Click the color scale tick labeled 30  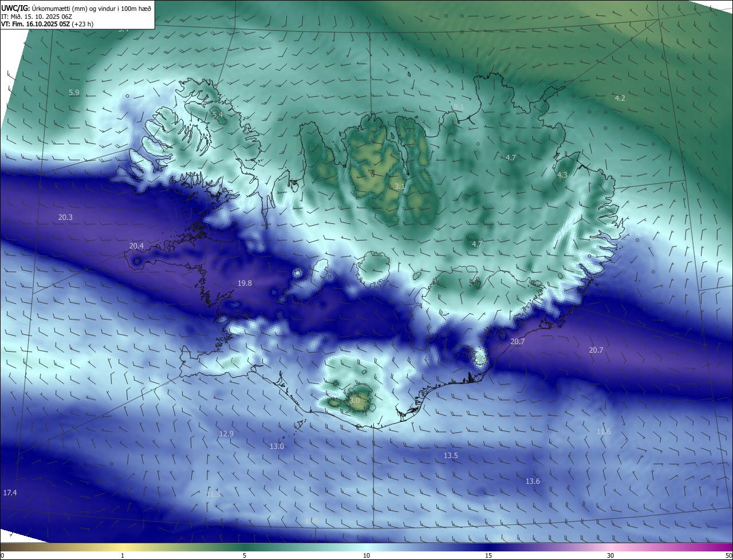(610, 556)
